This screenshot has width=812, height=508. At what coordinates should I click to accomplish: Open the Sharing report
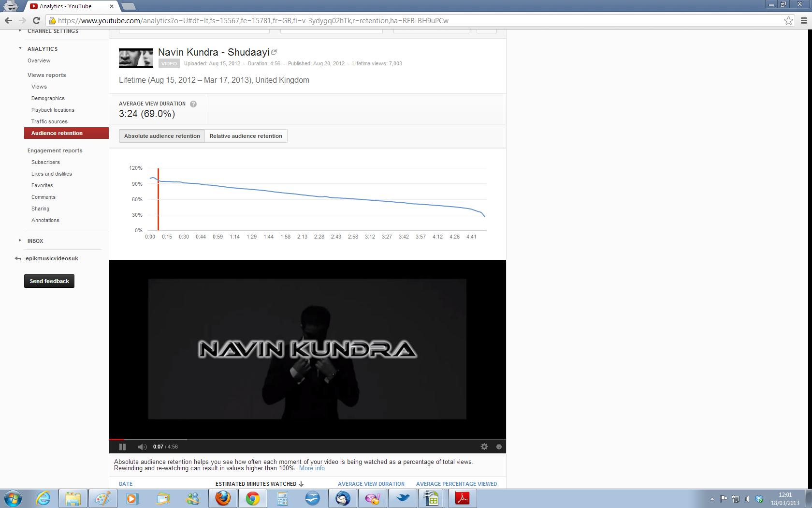(x=40, y=209)
